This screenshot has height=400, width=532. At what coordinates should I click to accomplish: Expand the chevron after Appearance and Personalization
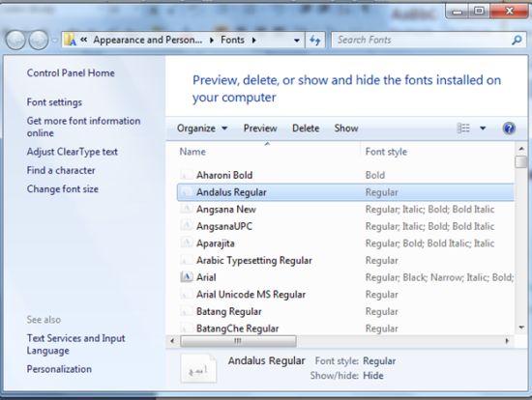[x=212, y=40]
